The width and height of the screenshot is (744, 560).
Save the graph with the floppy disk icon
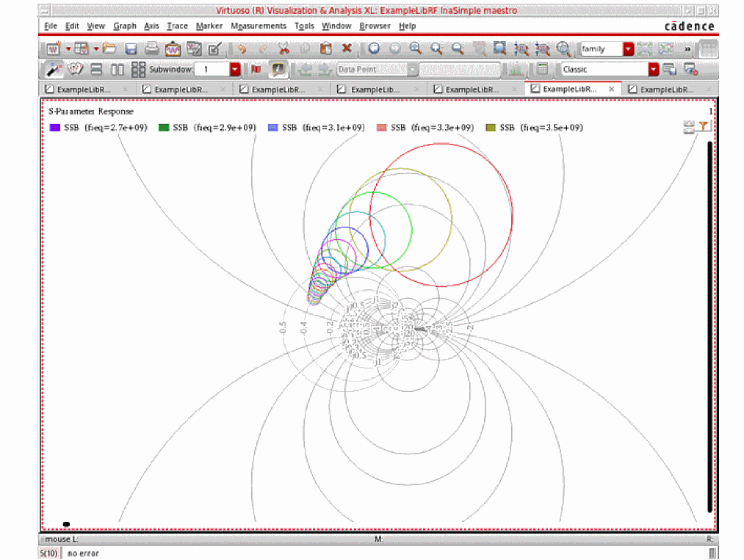tap(131, 49)
